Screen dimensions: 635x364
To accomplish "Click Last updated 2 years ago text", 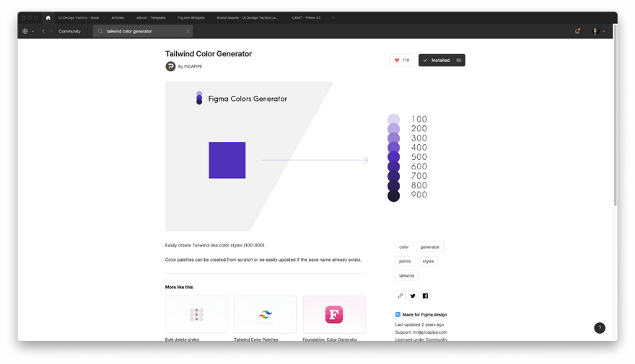I will pos(419,324).
